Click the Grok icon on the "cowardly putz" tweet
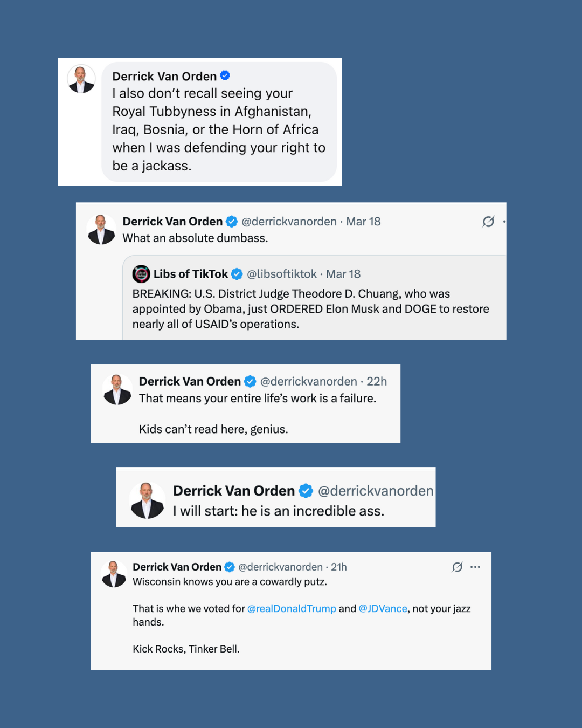The width and height of the screenshot is (582, 728). tap(457, 567)
